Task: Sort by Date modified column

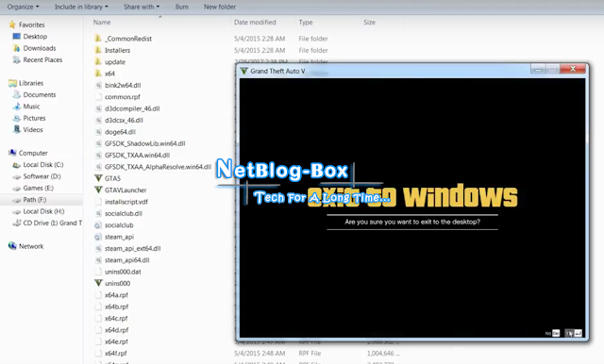Action: coord(255,22)
